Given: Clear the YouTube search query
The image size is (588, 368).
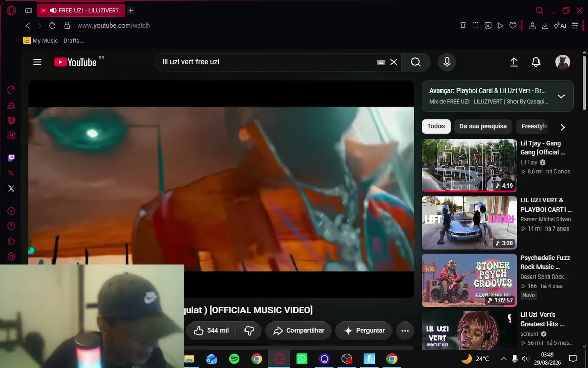Looking at the screenshot, I should coord(394,62).
